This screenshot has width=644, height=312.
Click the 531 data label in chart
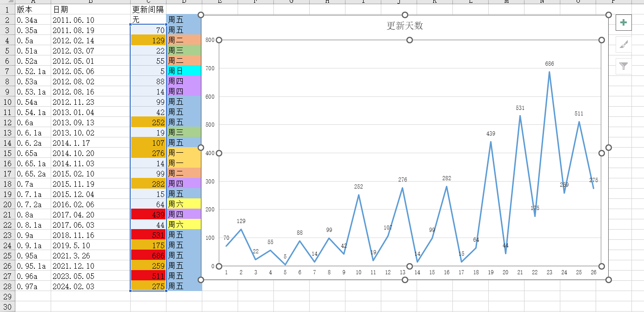(520, 108)
